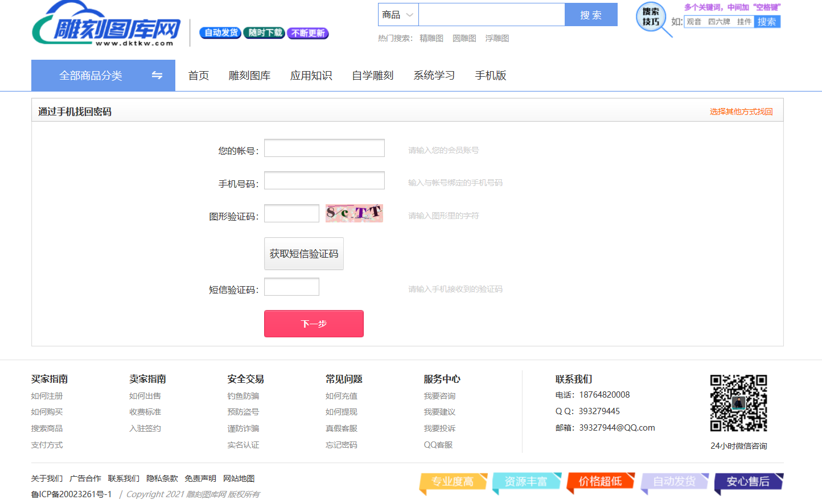Click hot search term 圆雕图
This screenshot has height=504, width=822.
pyautogui.click(x=465, y=38)
